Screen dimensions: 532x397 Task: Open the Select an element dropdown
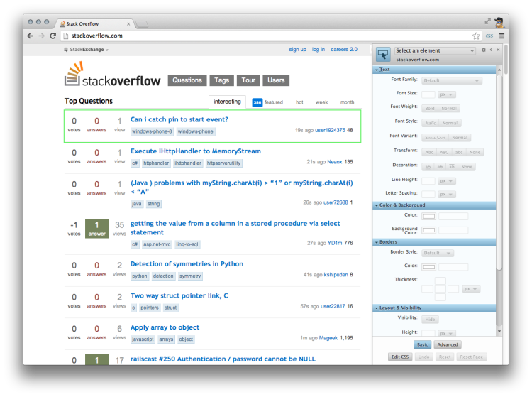pos(435,50)
